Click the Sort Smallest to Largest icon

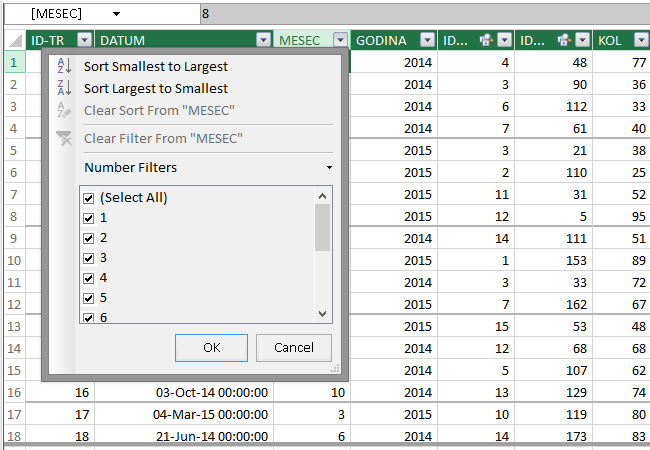pyautogui.click(x=64, y=66)
